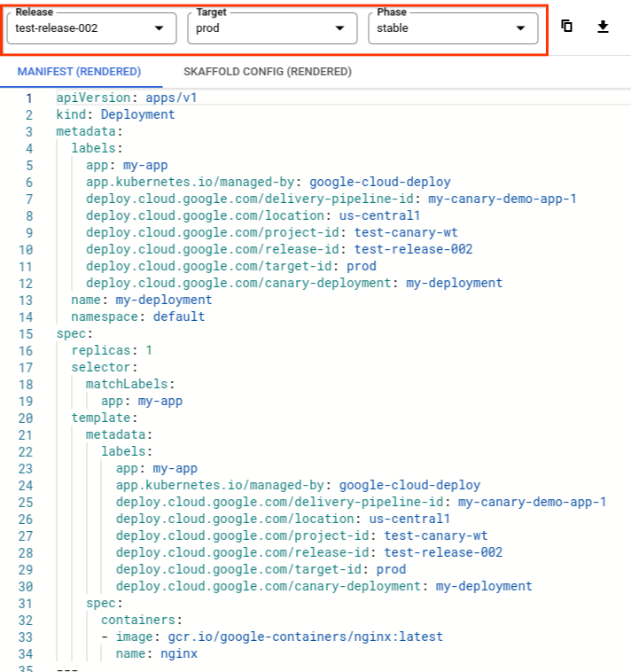The image size is (631, 672).
Task: Open the Phase dropdown set to stable
Action: coord(452,28)
